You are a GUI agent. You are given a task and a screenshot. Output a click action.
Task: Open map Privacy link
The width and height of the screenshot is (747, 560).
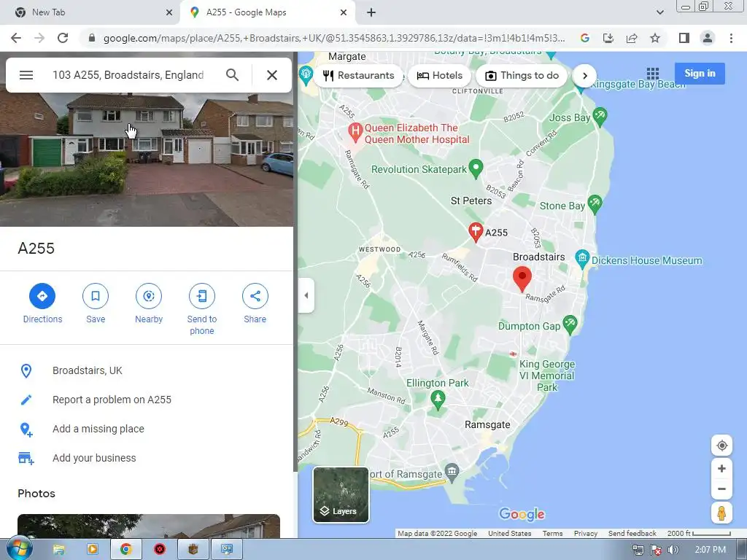pos(586,533)
